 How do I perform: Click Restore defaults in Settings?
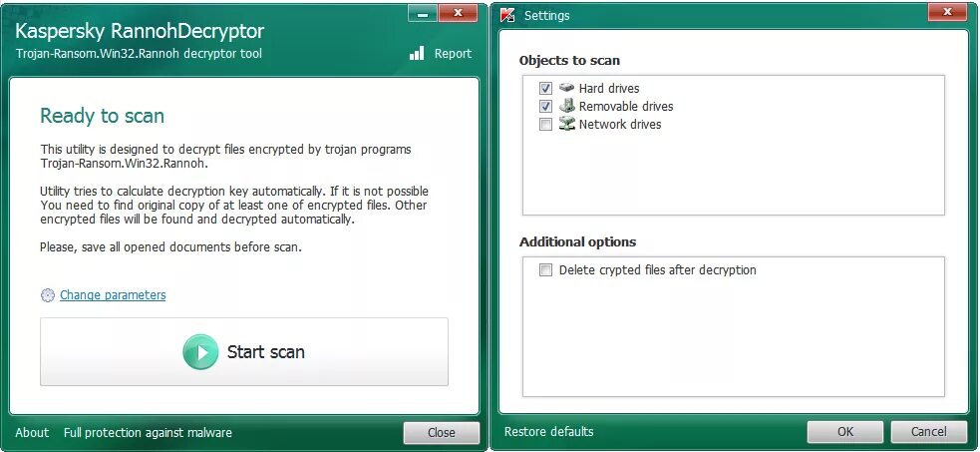tap(548, 431)
